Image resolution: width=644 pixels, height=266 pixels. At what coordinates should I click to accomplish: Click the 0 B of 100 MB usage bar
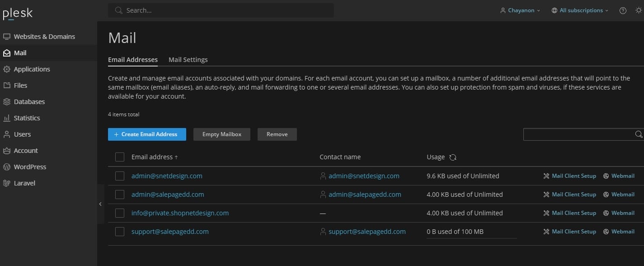471,238
